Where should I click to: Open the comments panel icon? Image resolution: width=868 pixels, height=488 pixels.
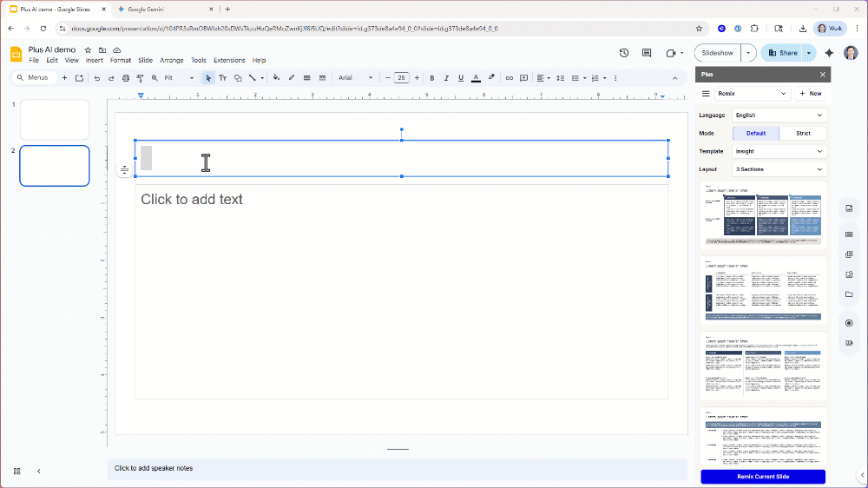click(x=647, y=53)
